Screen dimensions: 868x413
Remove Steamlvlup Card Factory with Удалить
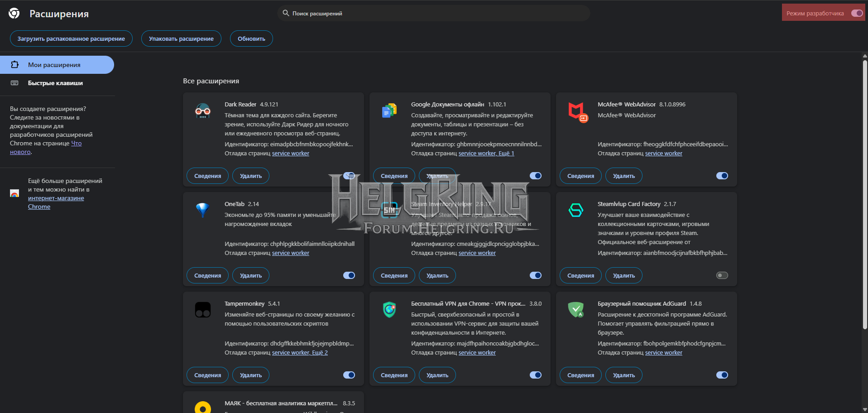coord(624,275)
